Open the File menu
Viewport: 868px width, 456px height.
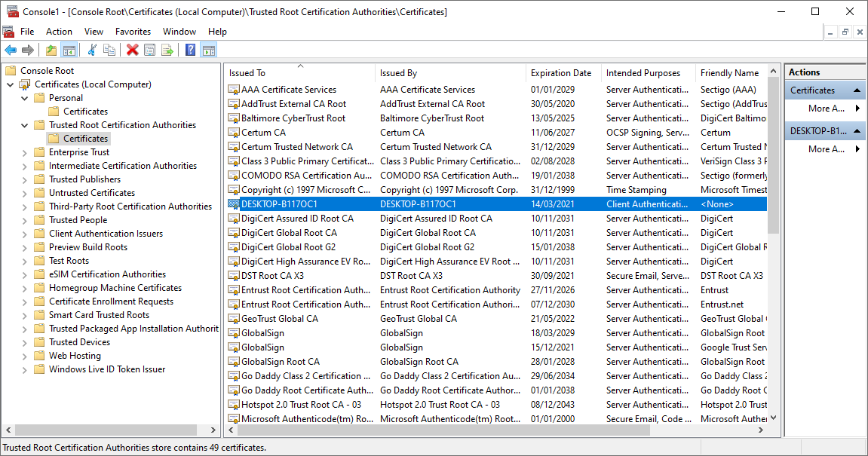click(27, 32)
